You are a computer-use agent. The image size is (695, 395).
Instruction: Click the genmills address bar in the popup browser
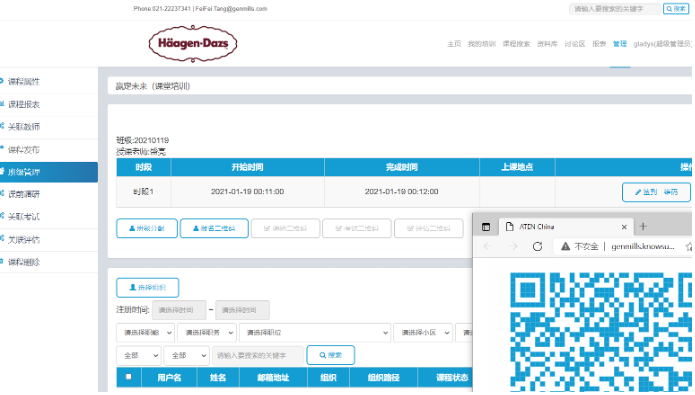[643, 246]
